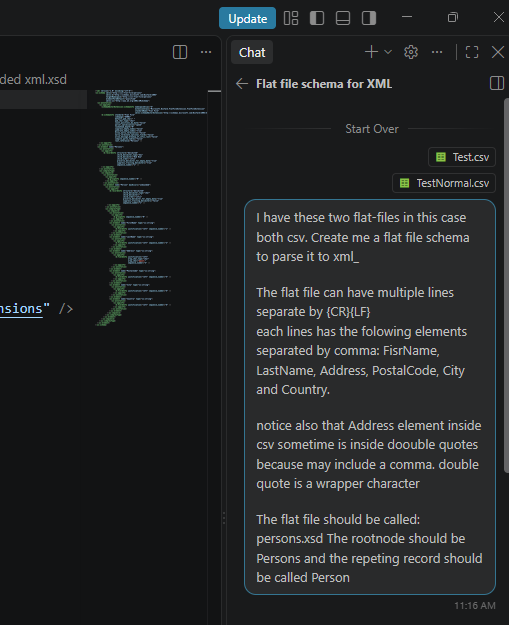Open the TestNormal.csv attachment
Viewport: 509px width, 625px height.
444,183
